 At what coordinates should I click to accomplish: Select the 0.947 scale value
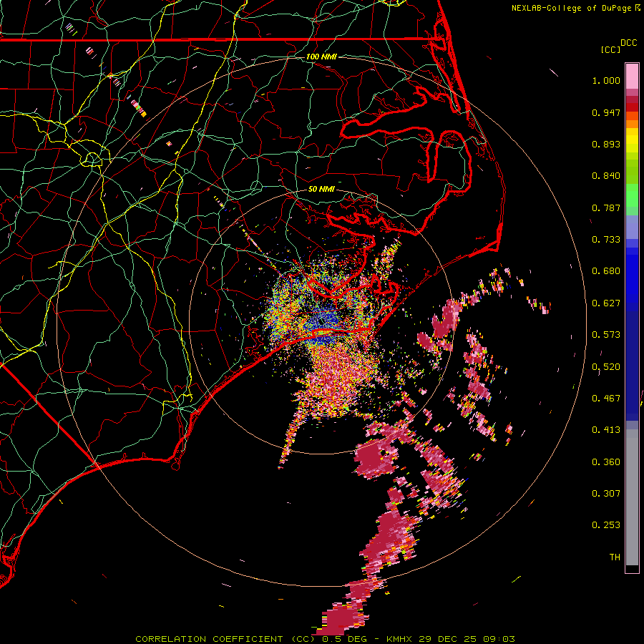point(606,112)
